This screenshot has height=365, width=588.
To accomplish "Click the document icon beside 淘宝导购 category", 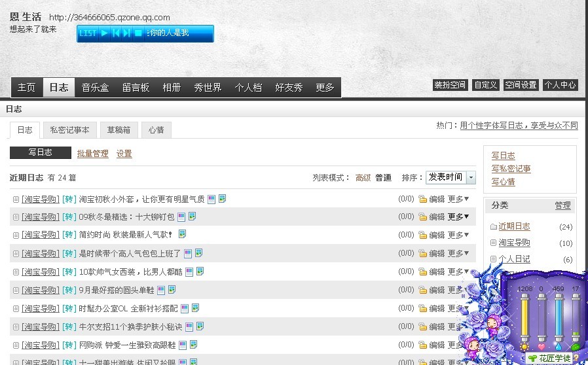I will [494, 243].
